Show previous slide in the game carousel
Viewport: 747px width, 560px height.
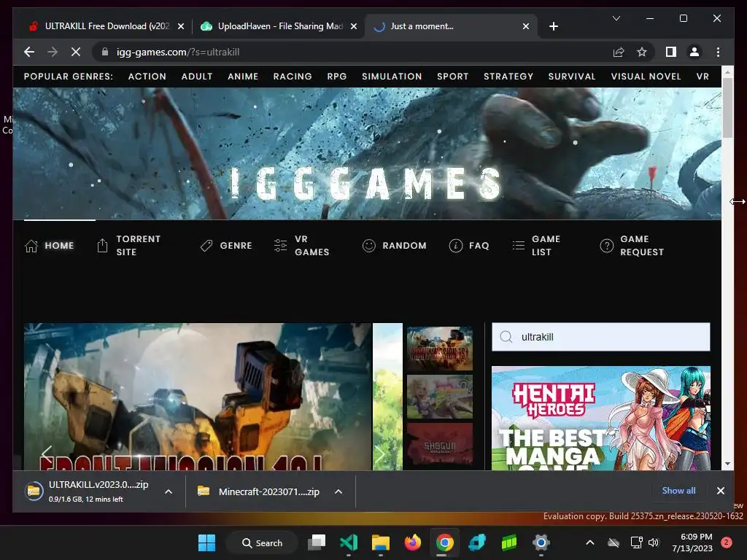point(47,454)
